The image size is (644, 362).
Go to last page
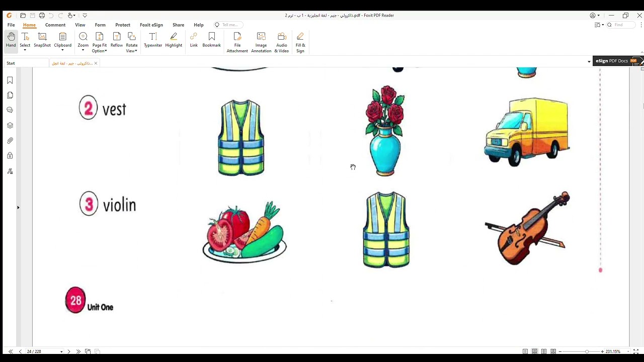78,351
